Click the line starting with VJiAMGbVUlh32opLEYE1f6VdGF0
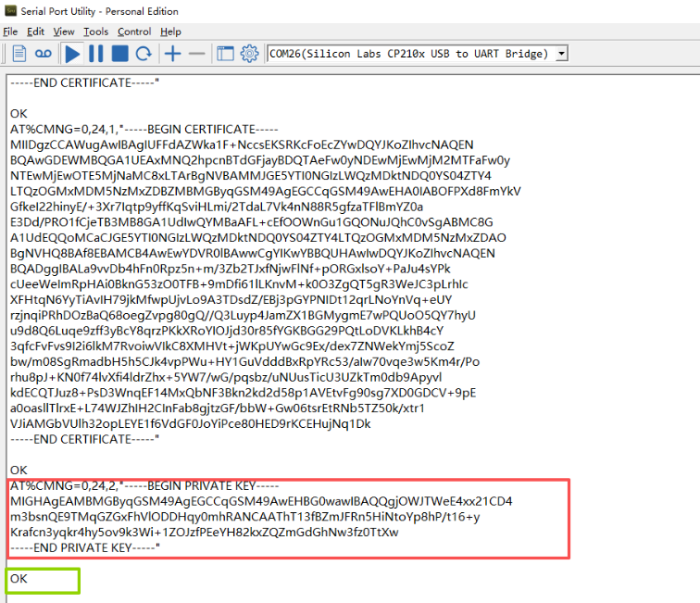Image resolution: width=700 pixels, height=603 pixels. 190,423
